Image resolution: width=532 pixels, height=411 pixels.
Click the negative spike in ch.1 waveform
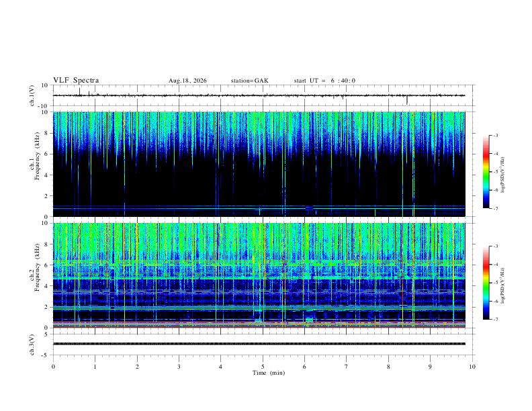(x=407, y=100)
